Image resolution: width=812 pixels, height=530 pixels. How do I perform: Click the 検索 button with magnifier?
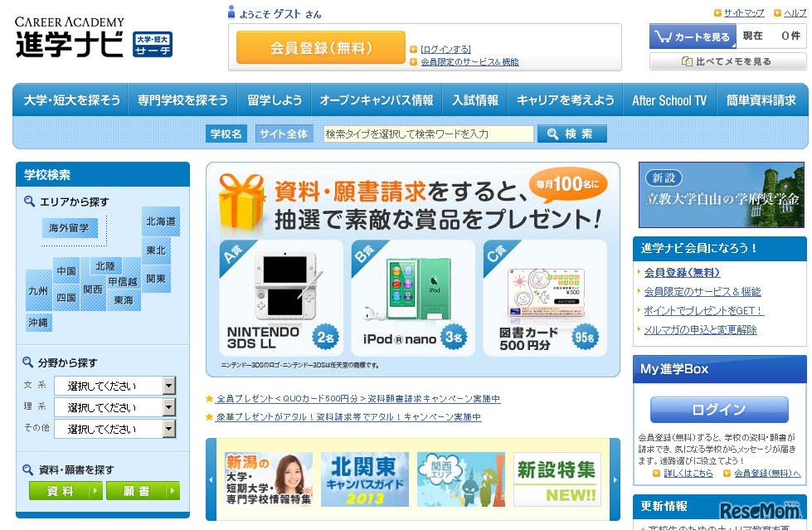[x=571, y=134]
